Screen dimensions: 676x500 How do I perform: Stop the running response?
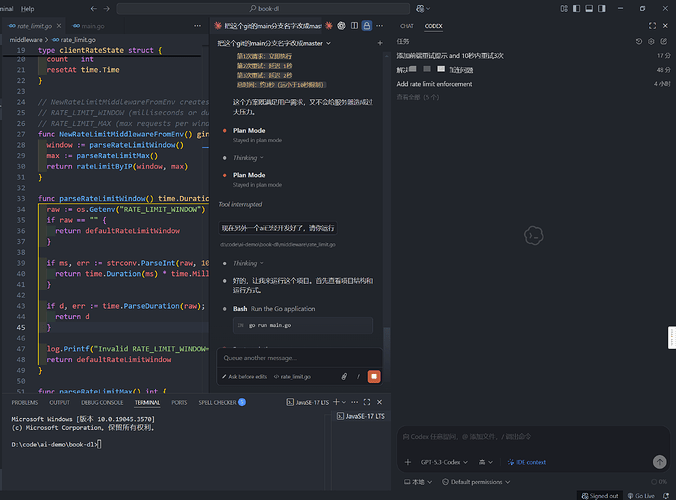tap(374, 377)
